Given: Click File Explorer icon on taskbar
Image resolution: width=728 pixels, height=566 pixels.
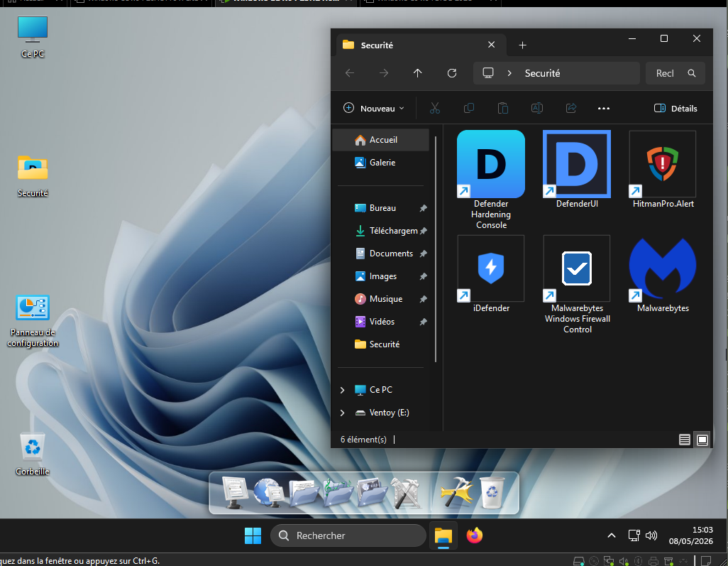Looking at the screenshot, I should point(443,535).
